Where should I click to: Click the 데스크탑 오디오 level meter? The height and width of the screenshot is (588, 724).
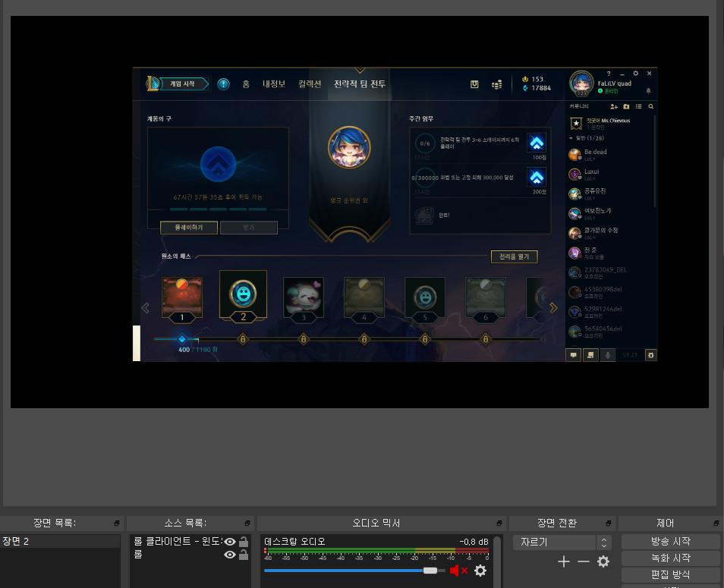coord(376,551)
